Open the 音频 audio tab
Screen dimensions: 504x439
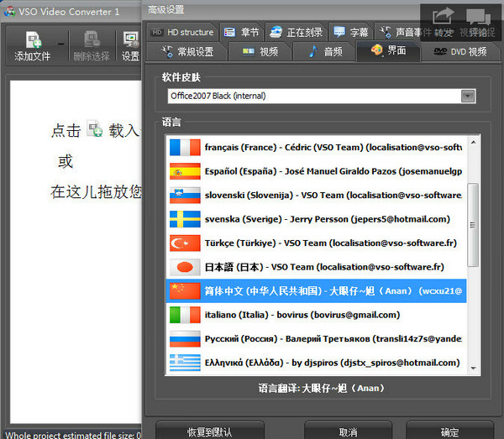click(326, 52)
